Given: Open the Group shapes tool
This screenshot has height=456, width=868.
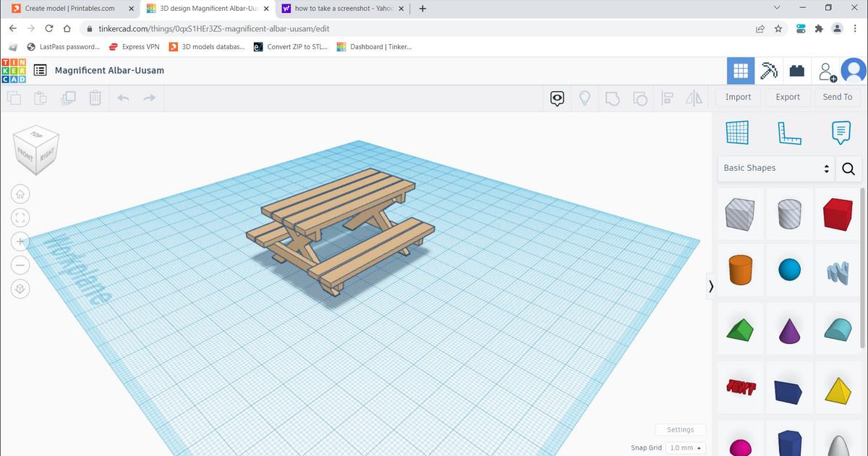Looking at the screenshot, I should [613, 98].
